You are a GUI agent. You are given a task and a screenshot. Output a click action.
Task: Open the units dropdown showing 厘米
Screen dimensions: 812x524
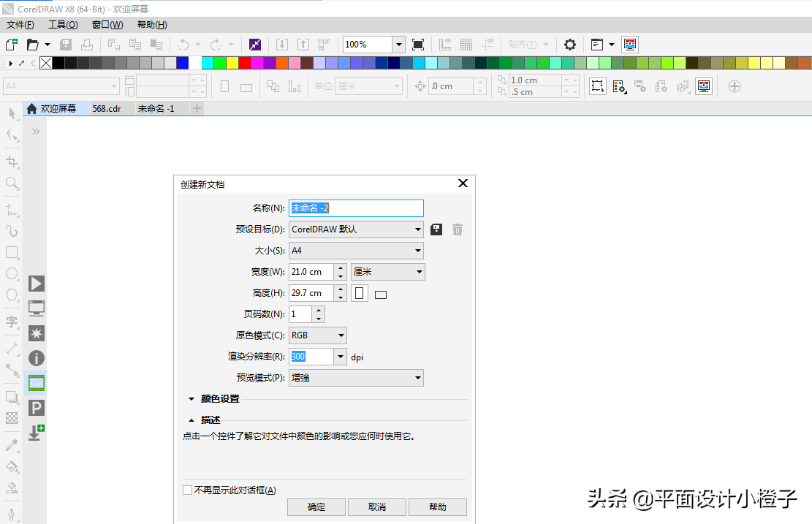[388, 272]
